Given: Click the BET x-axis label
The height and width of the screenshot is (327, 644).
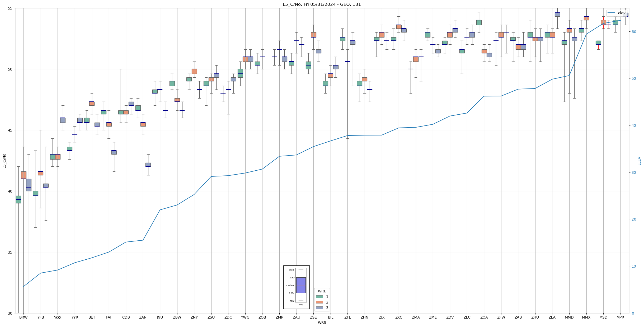Looking at the screenshot, I should pyautogui.click(x=92, y=317).
